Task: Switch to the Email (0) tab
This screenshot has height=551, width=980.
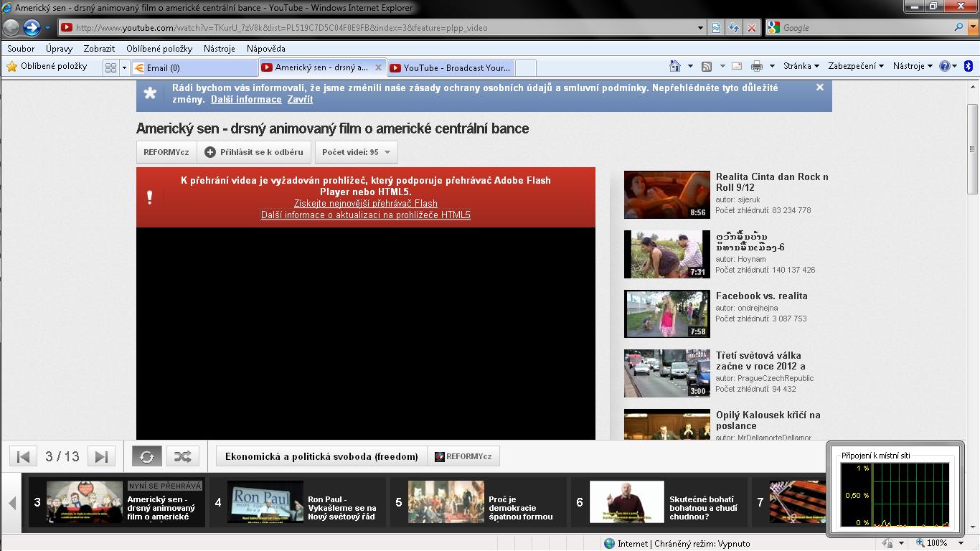Action: tap(194, 67)
